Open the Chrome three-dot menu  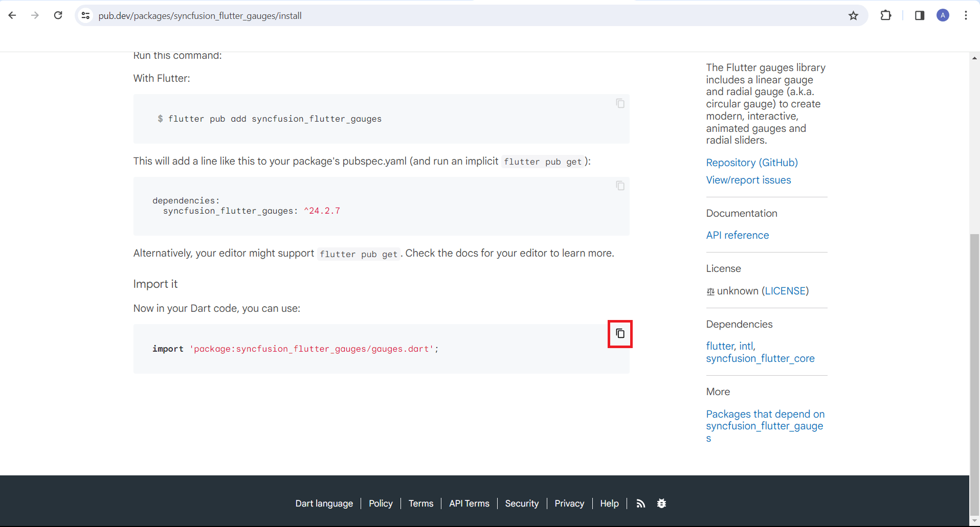pyautogui.click(x=966, y=16)
